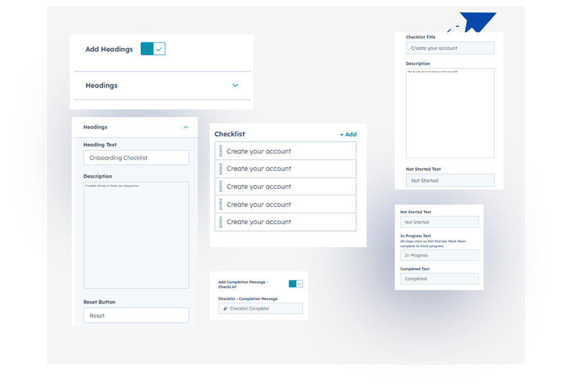
Task: Click Description textarea under Checklist Title
Action: pyautogui.click(x=450, y=113)
